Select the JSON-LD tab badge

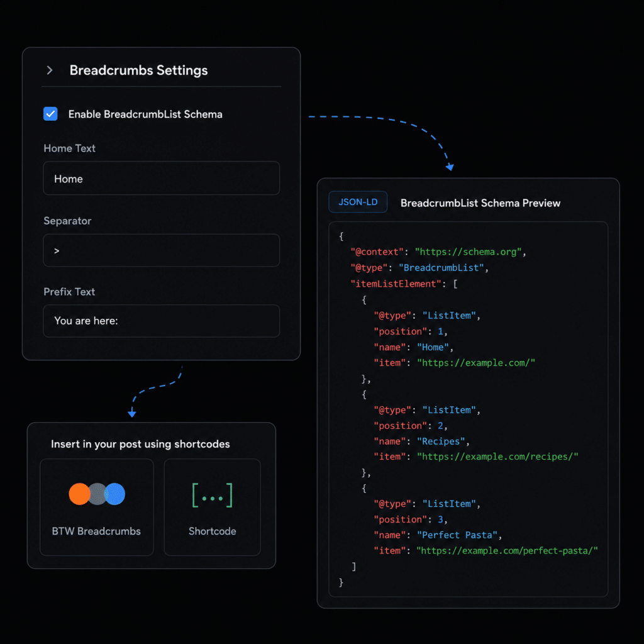pos(358,202)
